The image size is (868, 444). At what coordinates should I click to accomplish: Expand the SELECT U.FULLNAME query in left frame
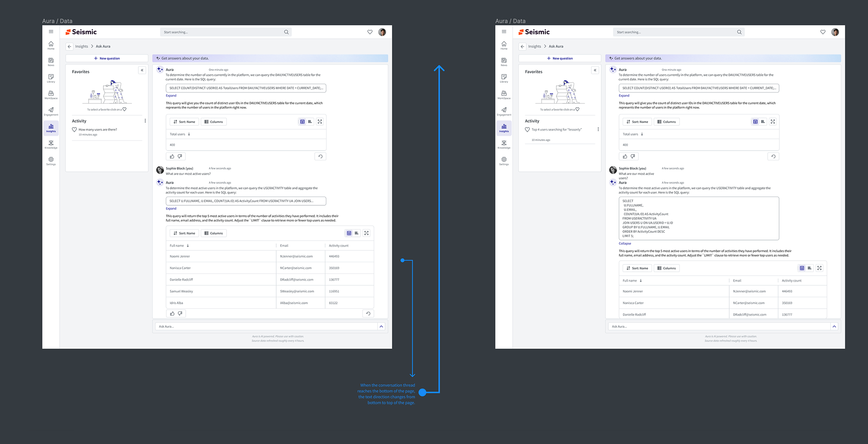(171, 208)
